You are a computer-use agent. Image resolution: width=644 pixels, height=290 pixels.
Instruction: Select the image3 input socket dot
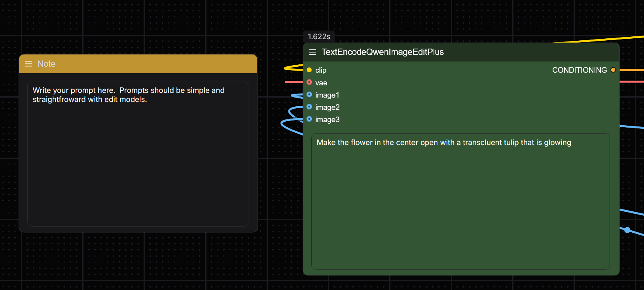click(309, 119)
